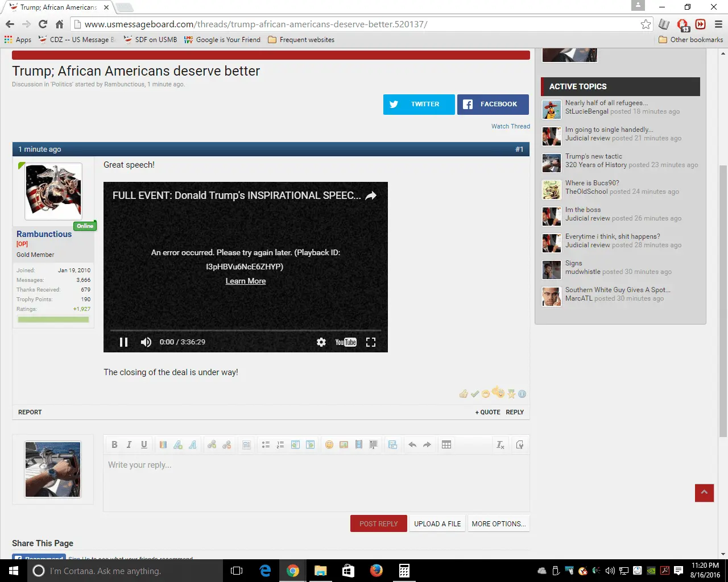Open the video settings gear menu
This screenshot has height=582, width=728.
[x=321, y=342]
